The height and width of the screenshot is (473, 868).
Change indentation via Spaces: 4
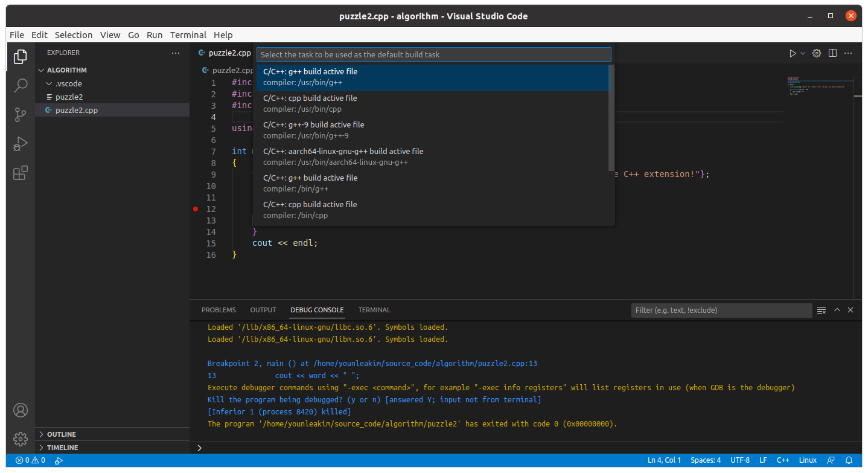click(x=706, y=460)
